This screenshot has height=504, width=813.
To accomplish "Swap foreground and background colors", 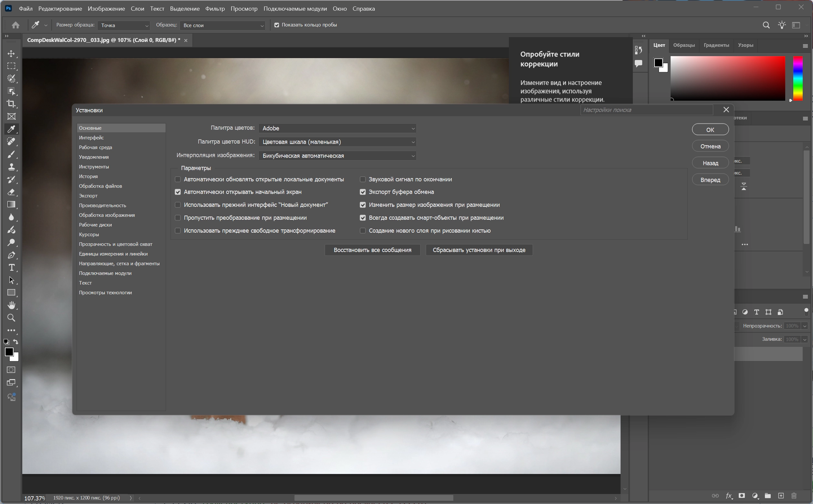I will coord(16,342).
